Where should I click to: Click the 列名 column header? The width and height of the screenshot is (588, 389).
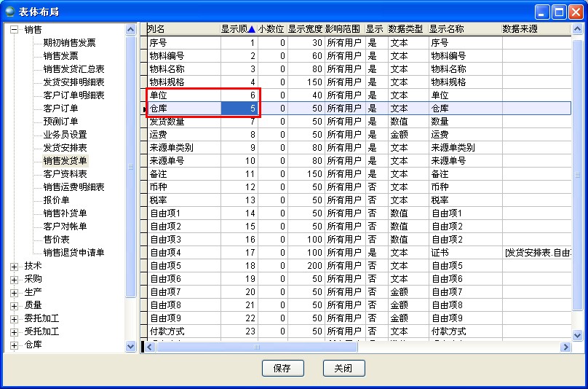(x=182, y=29)
